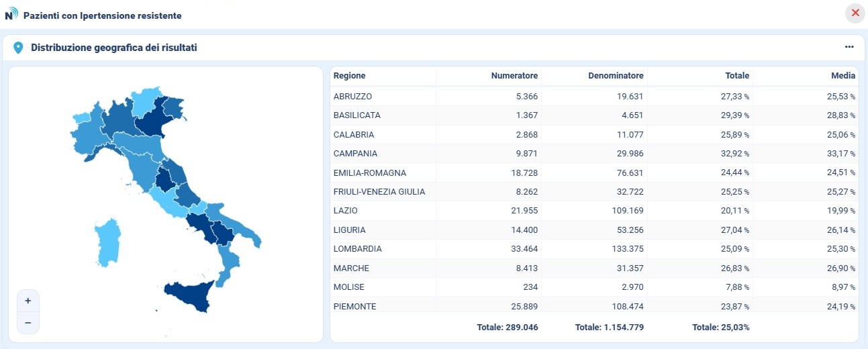868x349 pixels.
Task: Select FRIULI-VENEZIA GIULIA row label
Action: coord(379,192)
